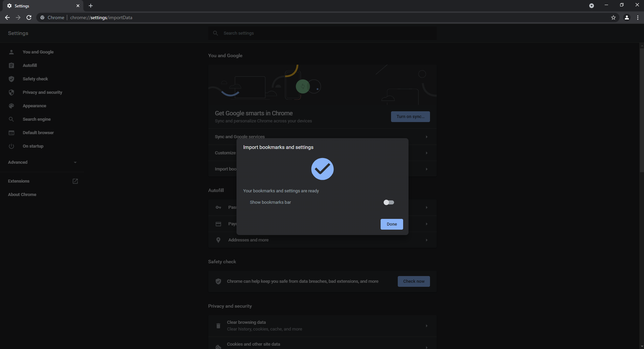Open Cookies and other site data
This screenshot has height=349, width=644.
[x=323, y=344]
